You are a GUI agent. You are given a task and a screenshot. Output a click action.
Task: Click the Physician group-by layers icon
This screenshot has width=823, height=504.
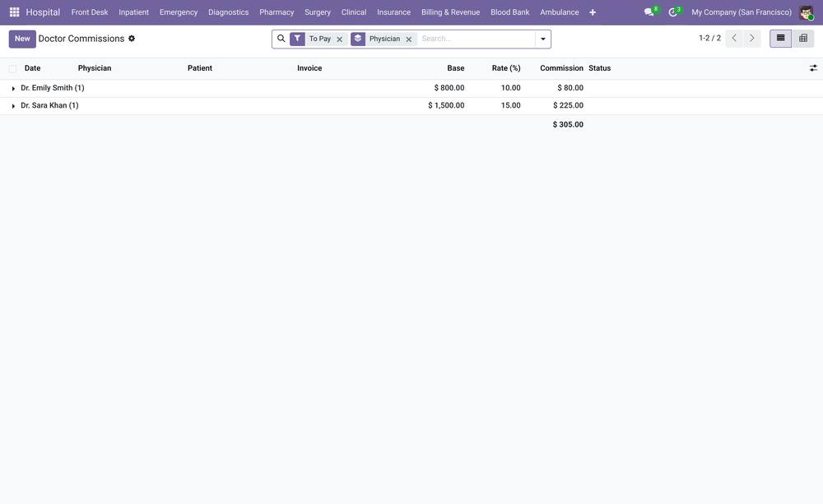[x=358, y=39]
